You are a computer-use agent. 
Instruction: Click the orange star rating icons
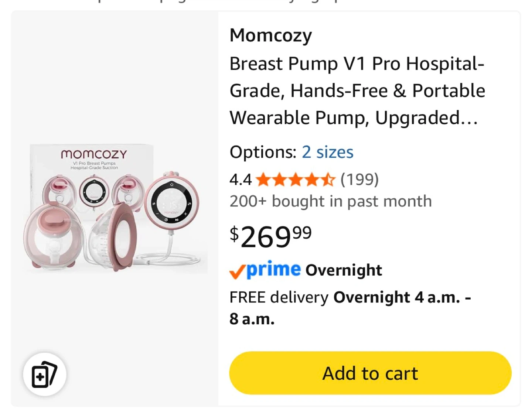coord(295,180)
